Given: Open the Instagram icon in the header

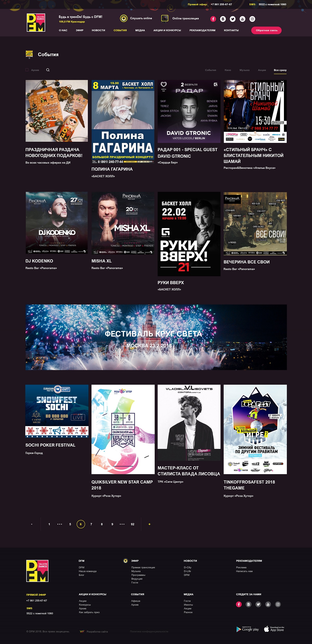Looking at the screenshot, I should 252,19.
